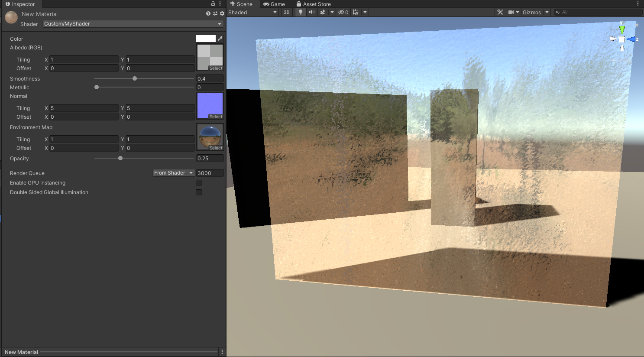Open the material settings gear menu
This screenshot has width=644, height=357.
pos(222,13)
